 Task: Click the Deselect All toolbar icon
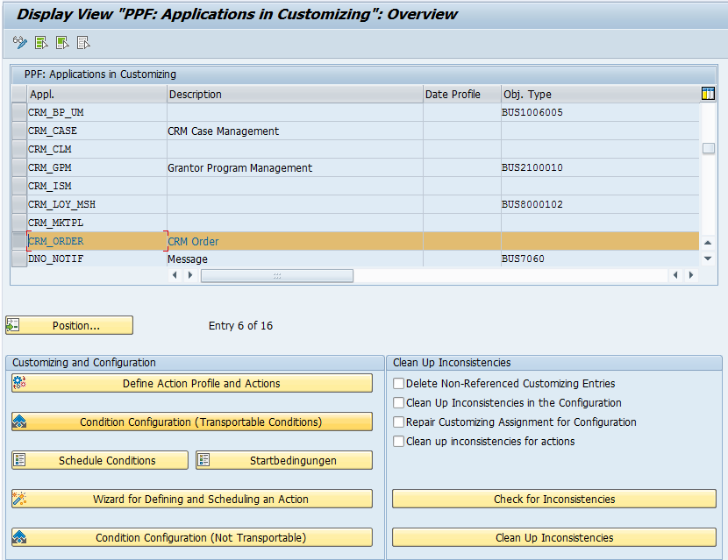[83, 42]
